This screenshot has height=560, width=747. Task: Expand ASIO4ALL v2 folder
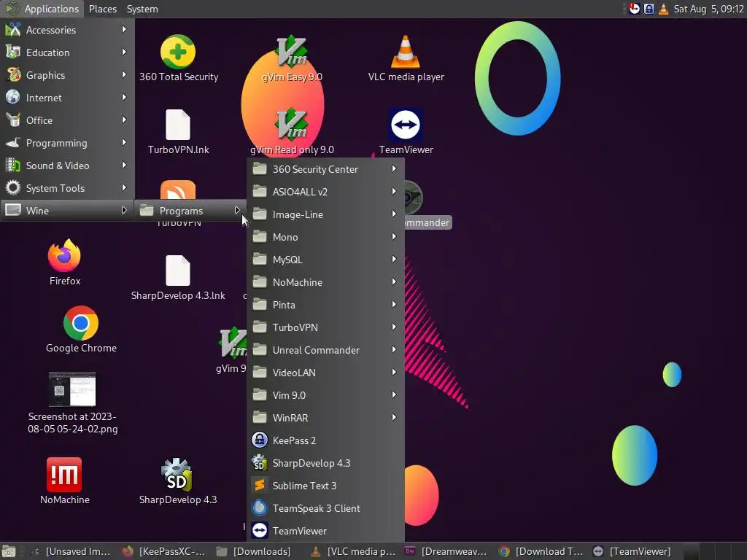point(325,192)
